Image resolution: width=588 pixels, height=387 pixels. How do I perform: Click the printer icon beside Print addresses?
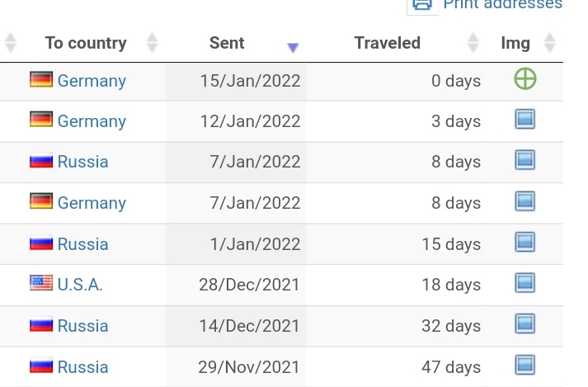click(x=422, y=4)
